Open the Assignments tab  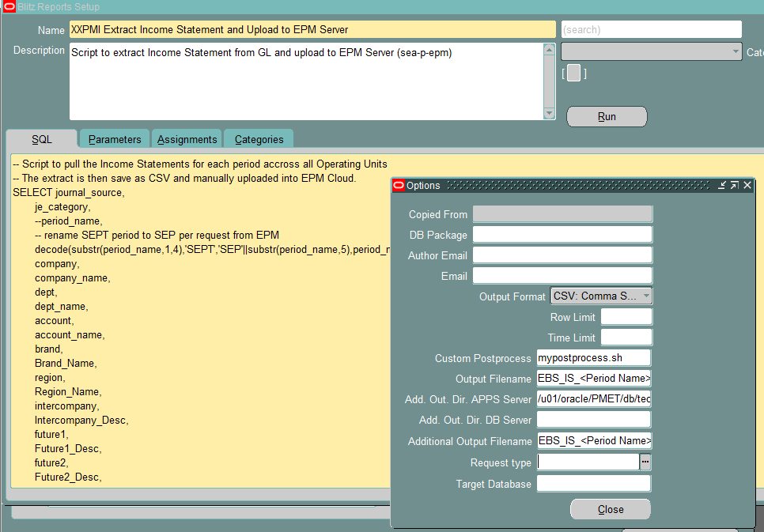coord(187,139)
